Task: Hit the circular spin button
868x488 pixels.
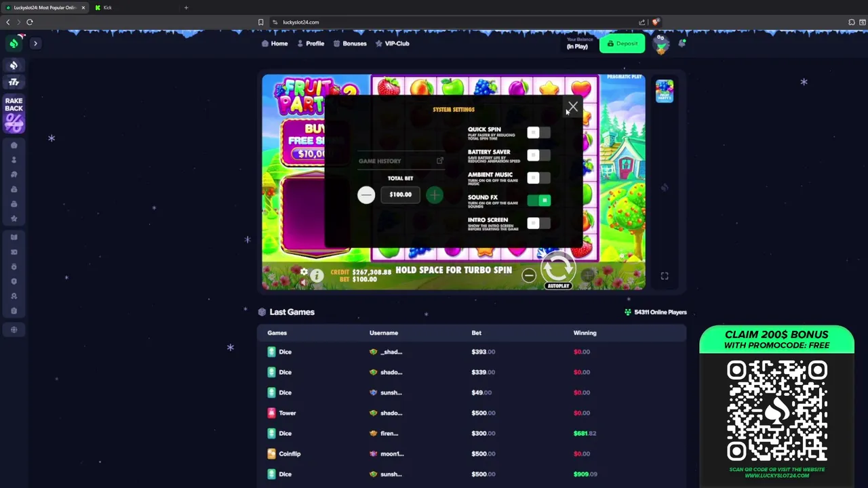Action: [x=558, y=267]
